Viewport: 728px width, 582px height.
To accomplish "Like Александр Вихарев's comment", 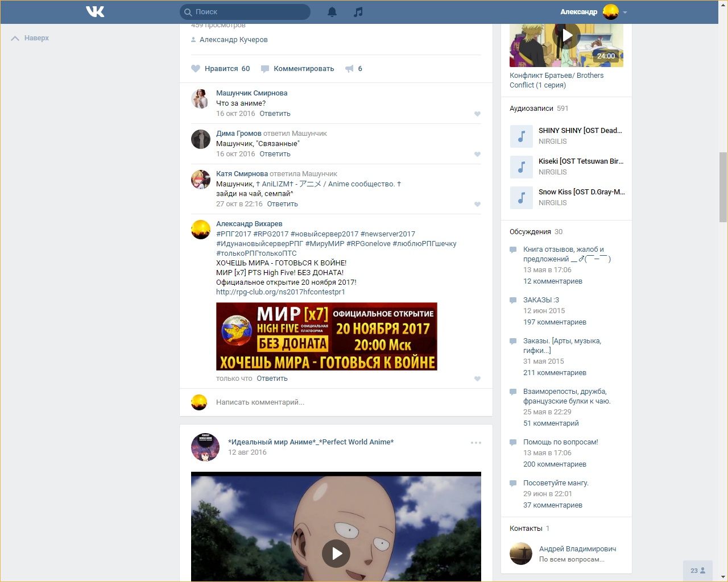I will click(477, 379).
